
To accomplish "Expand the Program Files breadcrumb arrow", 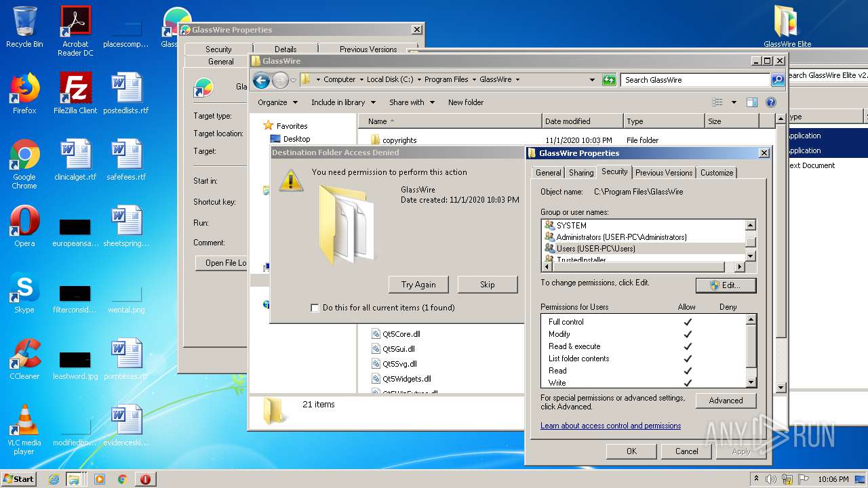I will click(x=474, y=80).
